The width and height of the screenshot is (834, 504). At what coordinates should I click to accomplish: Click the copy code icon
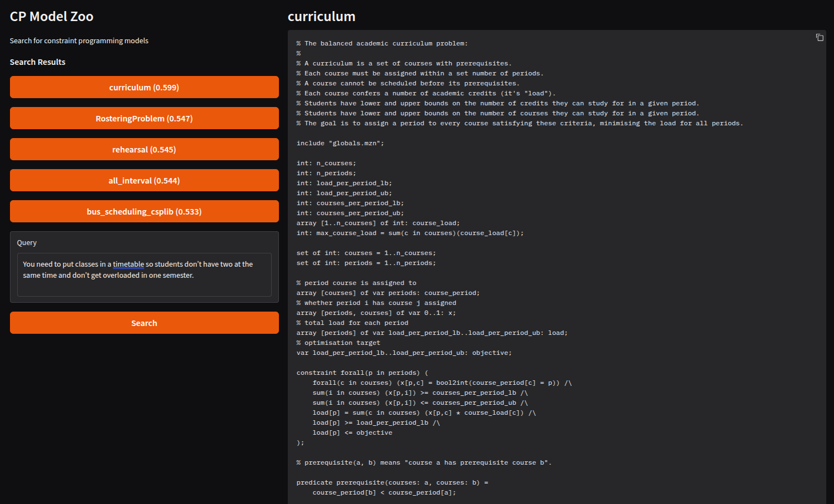(x=819, y=38)
